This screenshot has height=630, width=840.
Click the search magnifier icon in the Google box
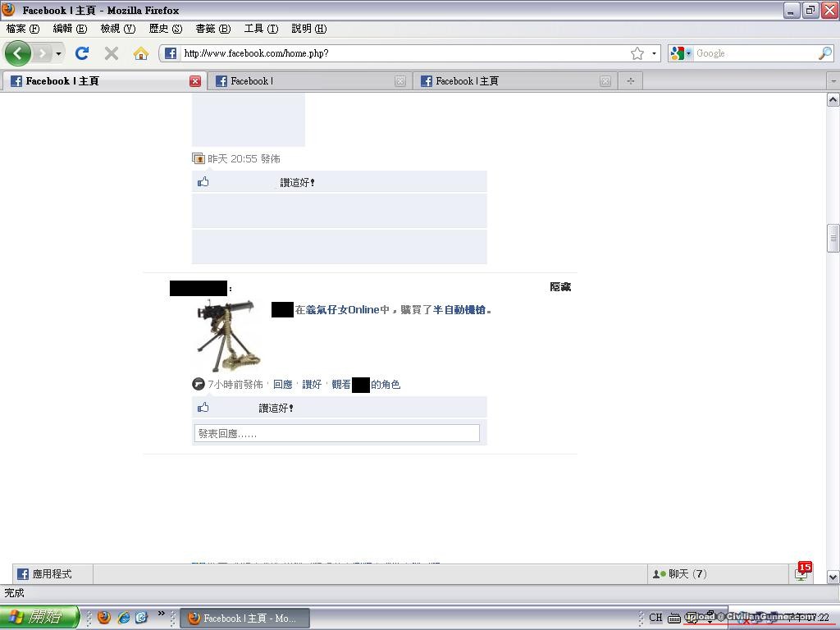click(x=824, y=53)
